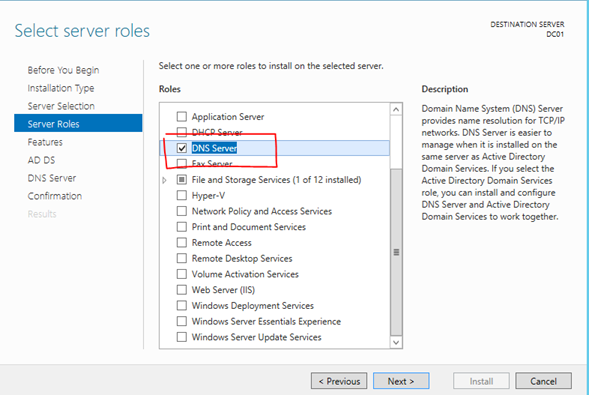This screenshot has height=395, width=589.
Task: Select the Remote Access role label
Action: (222, 243)
